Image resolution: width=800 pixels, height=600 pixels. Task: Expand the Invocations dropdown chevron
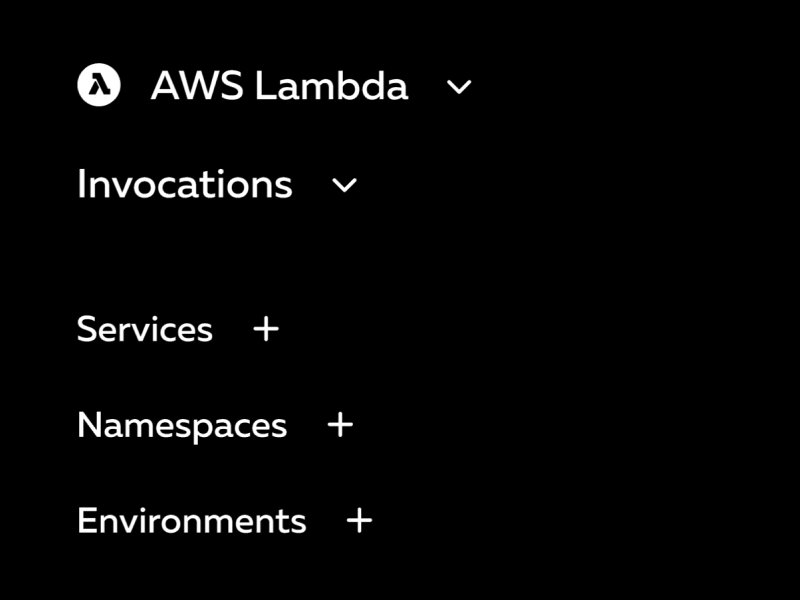coord(343,186)
